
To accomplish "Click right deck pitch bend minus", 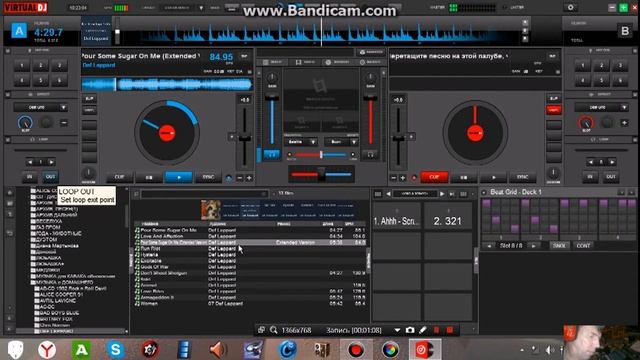I will (x=393, y=178).
